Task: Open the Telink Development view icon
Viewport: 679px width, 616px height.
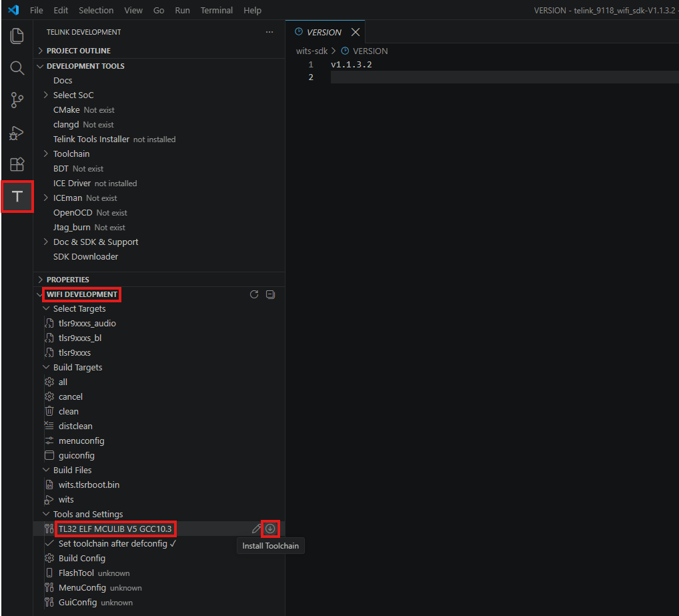Action: click(x=17, y=196)
